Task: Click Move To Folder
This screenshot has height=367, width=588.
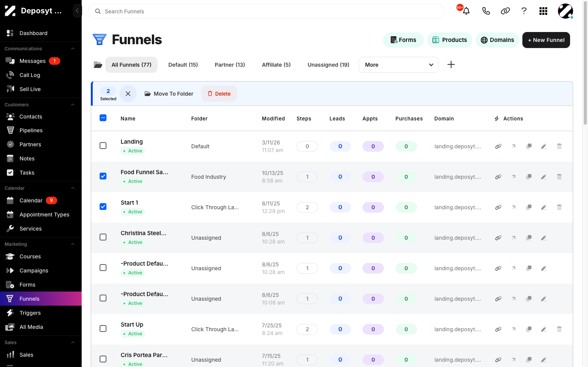Action: (169, 94)
